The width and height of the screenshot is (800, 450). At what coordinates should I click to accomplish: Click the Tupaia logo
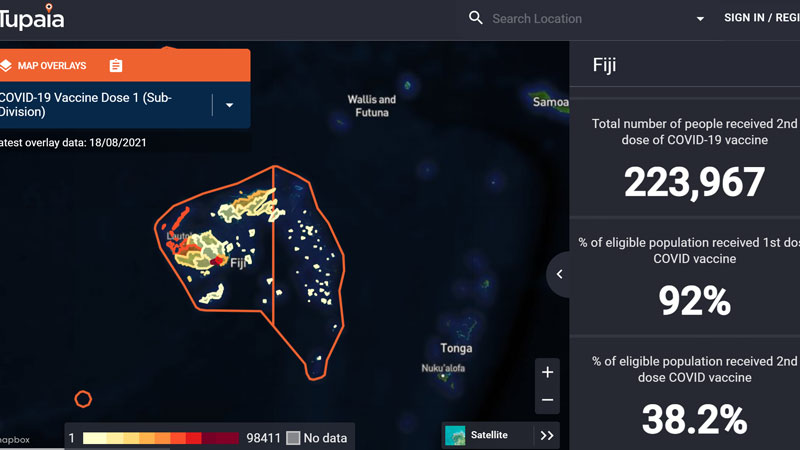(33, 17)
